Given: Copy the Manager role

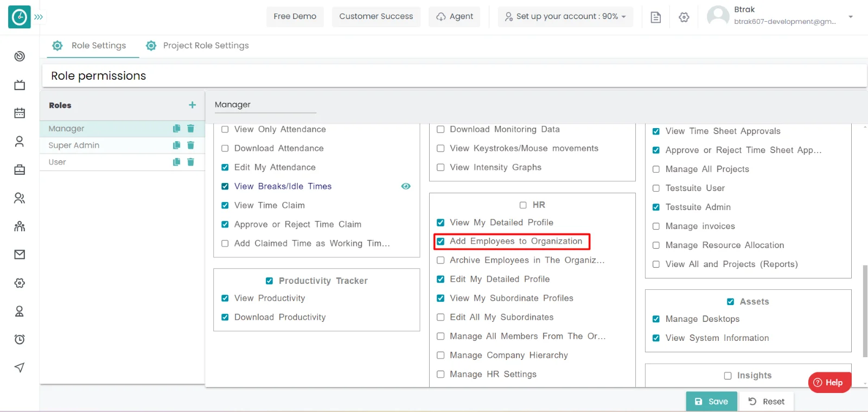Looking at the screenshot, I should pos(176,129).
